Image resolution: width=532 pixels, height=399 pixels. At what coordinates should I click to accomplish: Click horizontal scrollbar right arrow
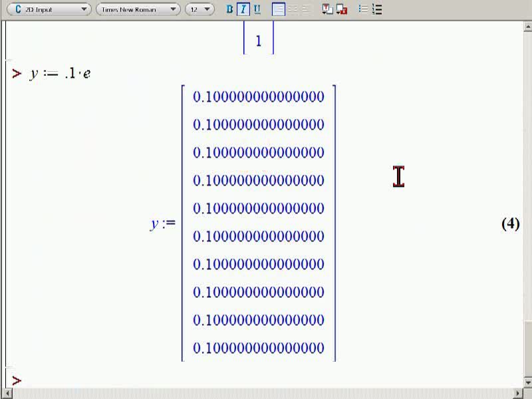[x=519, y=394]
